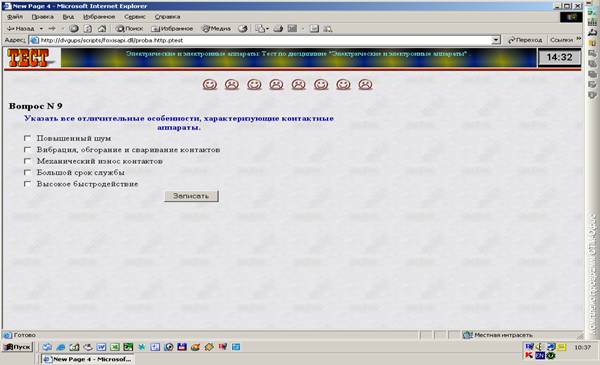Refresh the current page
600x365 pixels.
point(88,29)
